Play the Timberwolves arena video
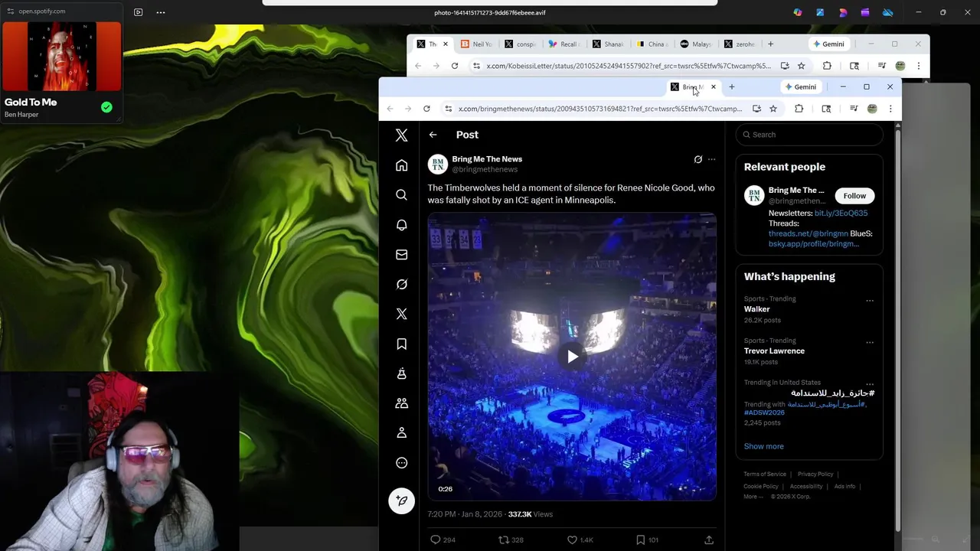 point(572,357)
